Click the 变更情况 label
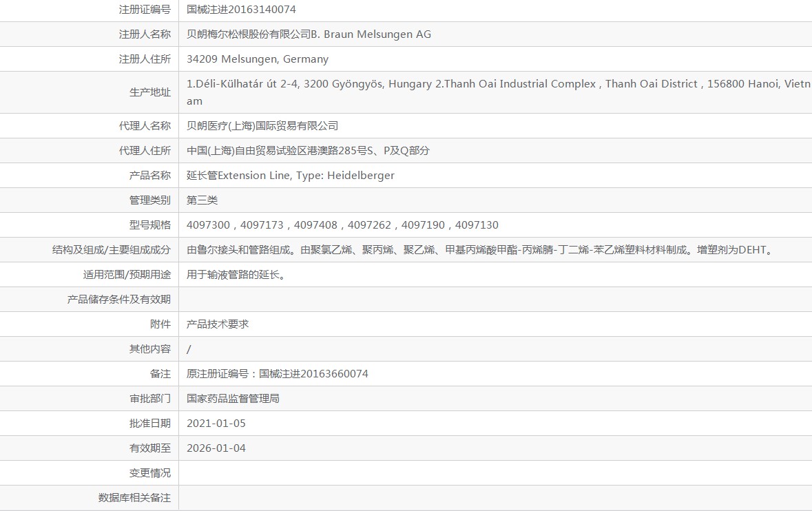This screenshot has width=812, height=511. 149,473
